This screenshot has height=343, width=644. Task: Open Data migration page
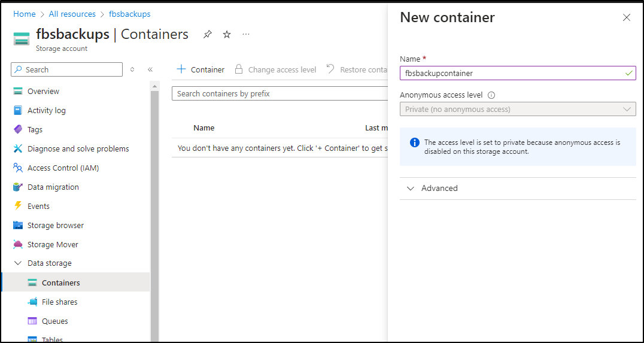[53, 187]
